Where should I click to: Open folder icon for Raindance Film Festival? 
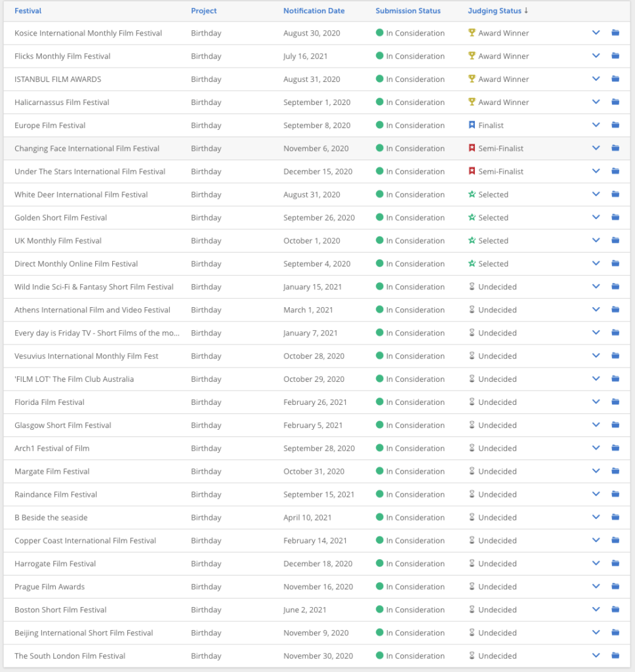coord(615,494)
